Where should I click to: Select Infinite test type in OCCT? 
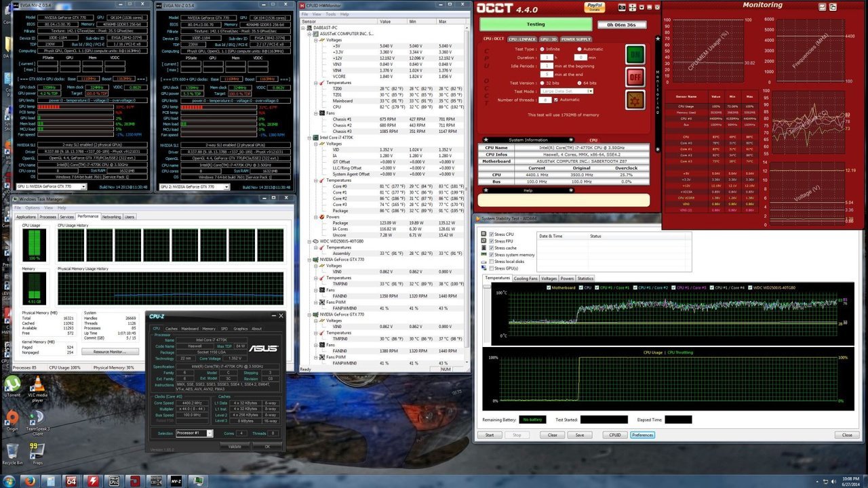[x=542, y=49]
